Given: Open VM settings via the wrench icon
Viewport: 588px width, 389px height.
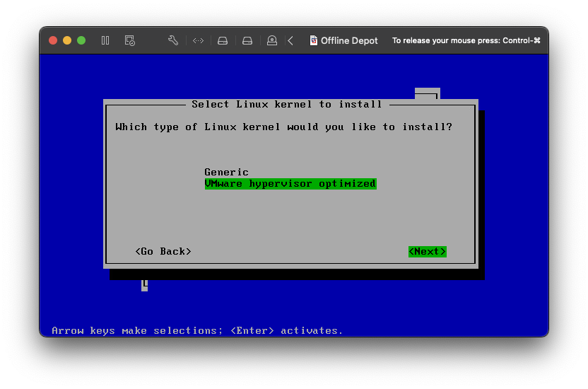Looking at the screenshot, I should click(x=173, y=40).
